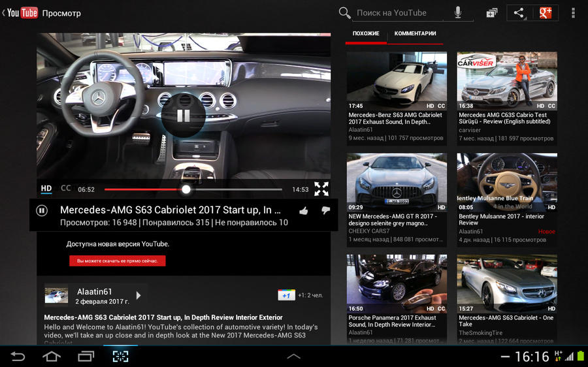Click the system clock 16:16
Image resolution: width=588 pixels, height=367 pixels.
point(532,357)
